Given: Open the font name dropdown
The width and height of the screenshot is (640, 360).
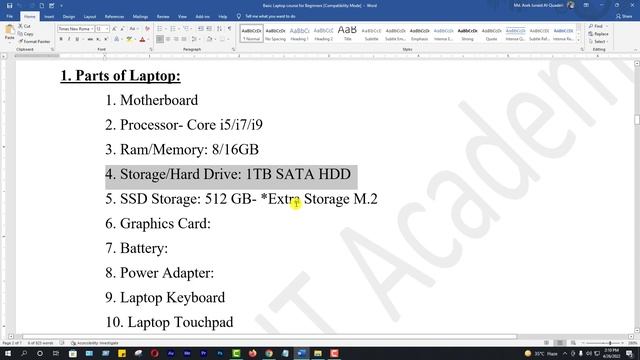Looking at the screenshot, I should click(92, 29).
